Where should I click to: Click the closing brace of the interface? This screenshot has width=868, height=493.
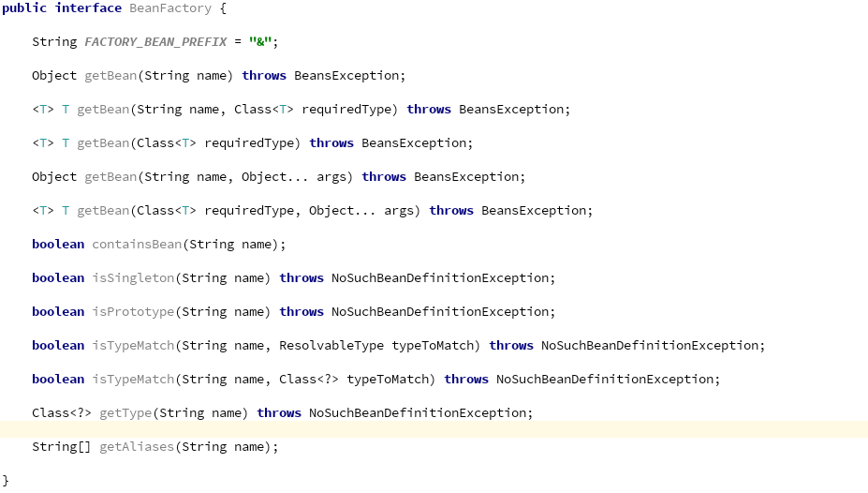click(x=6, y=481)
